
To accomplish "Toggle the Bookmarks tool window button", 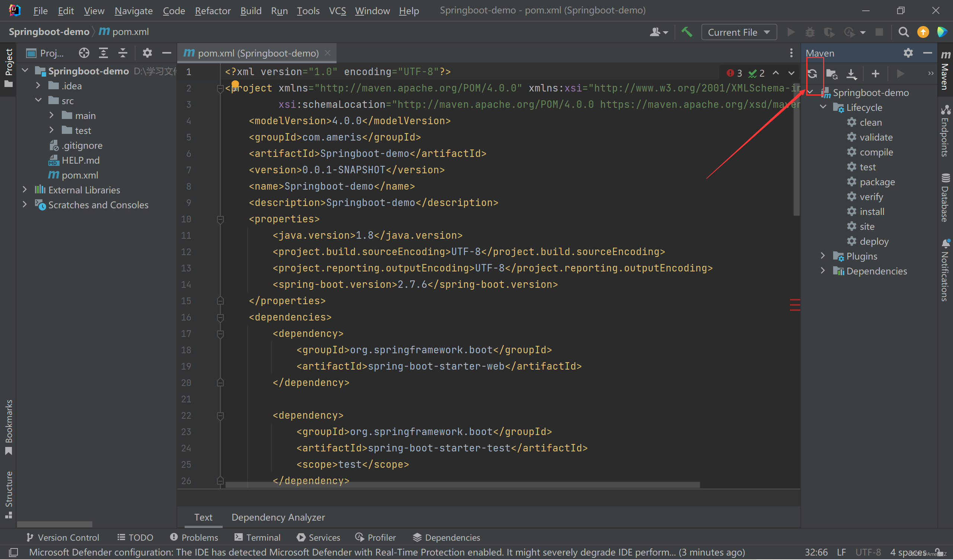I will pos(8,427).
